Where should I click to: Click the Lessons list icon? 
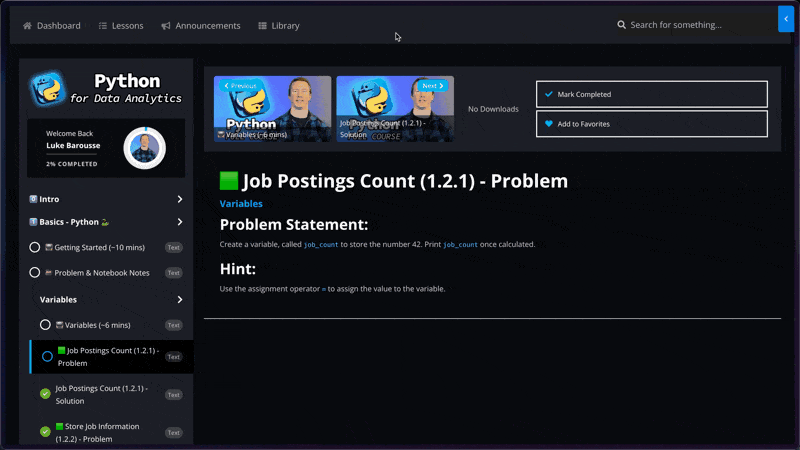click(x=103, y=26)
